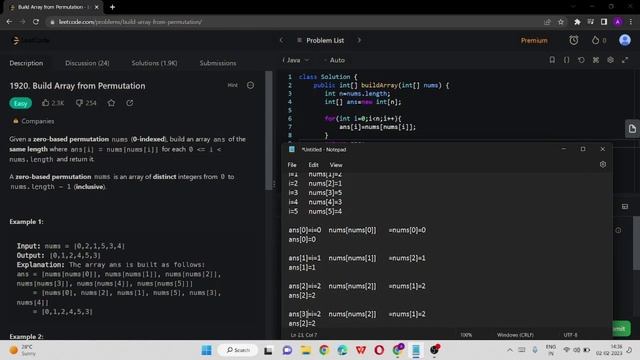Click the Submit button behind Notepad
This screenshot has height=360, width=640.
click(x=621, y=329)
